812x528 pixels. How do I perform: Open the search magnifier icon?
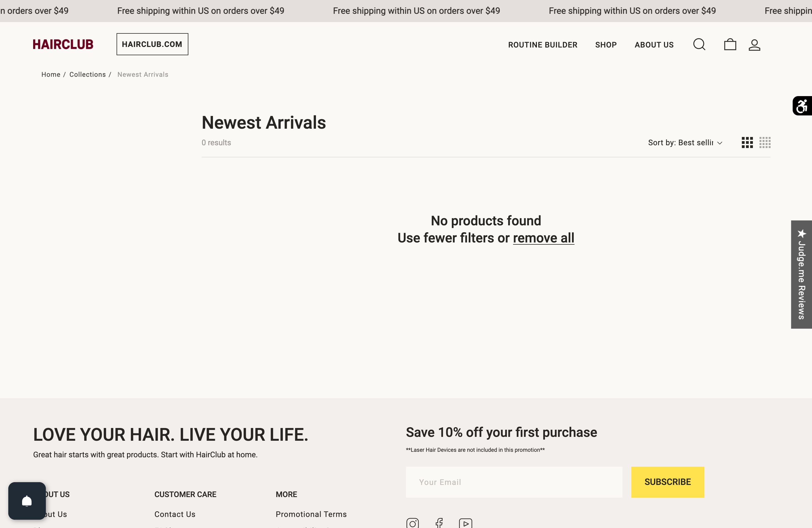pos(699,44)
